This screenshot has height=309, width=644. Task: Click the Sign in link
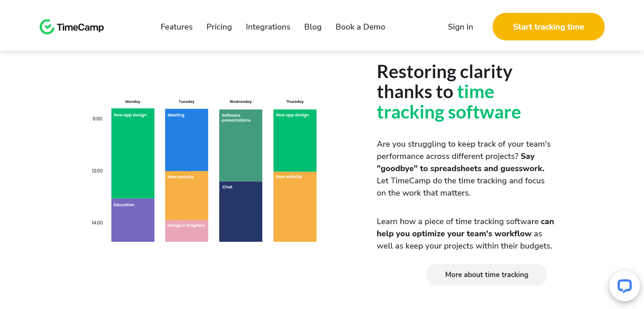click(460, 27)
